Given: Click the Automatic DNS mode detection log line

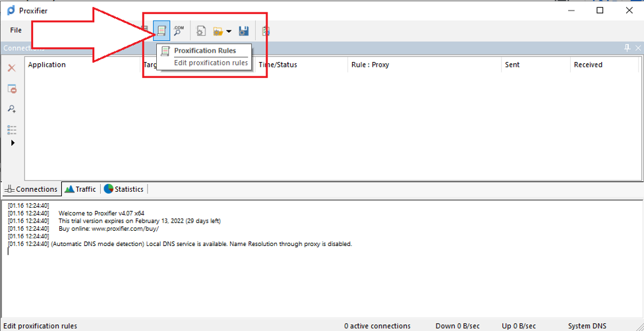Looking at the screenshot, I should [202, 244].
